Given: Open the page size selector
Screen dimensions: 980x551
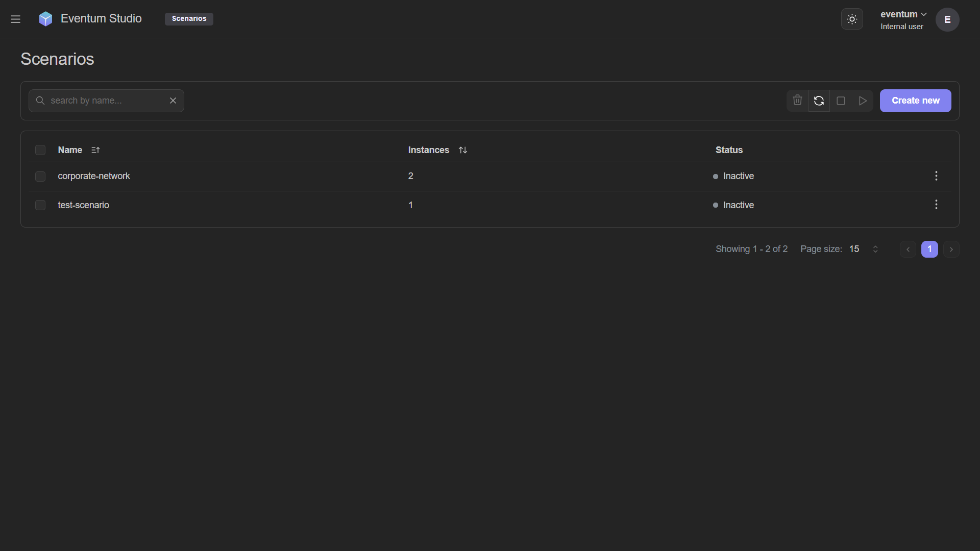Looking at the screenshot, I should point(864,249).
